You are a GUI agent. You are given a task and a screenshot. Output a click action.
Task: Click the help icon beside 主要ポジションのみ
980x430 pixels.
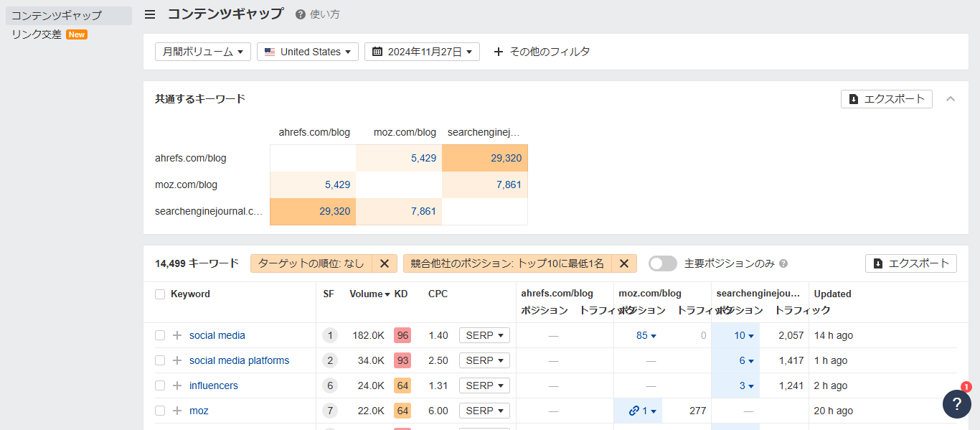pyautogui.click(x=783, y=263)
